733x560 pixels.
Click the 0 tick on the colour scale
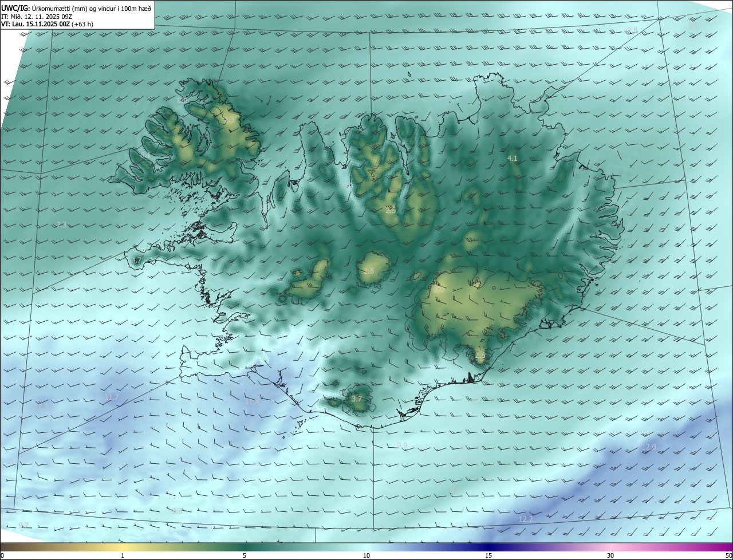[x=2, y=555]
